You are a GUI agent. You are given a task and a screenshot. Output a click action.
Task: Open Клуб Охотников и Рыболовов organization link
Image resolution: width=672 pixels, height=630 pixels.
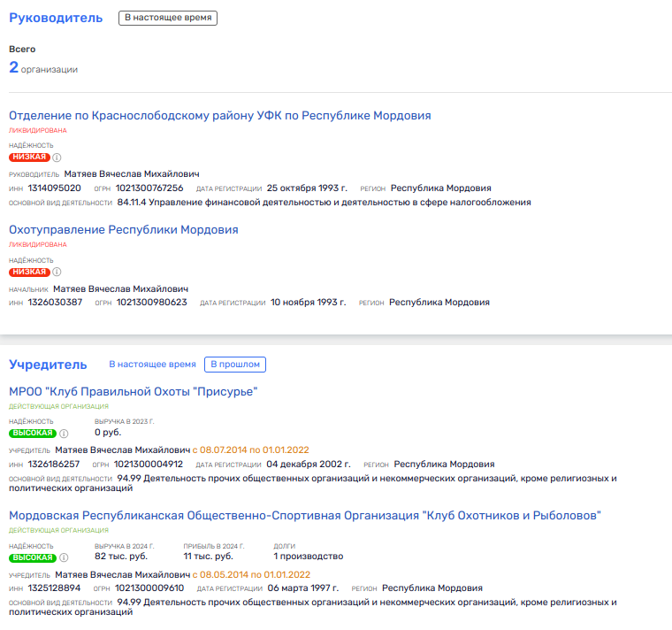(305, 516)
